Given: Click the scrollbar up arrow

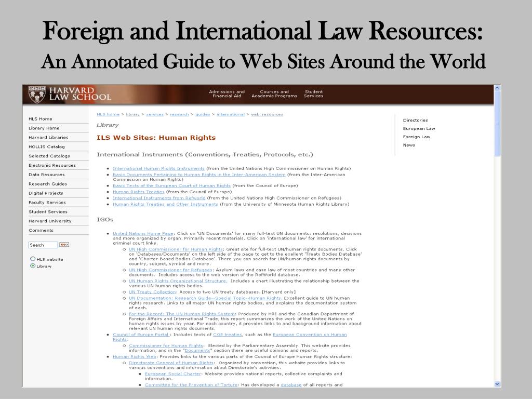Looking at the screenshot, I should [497, 88].
